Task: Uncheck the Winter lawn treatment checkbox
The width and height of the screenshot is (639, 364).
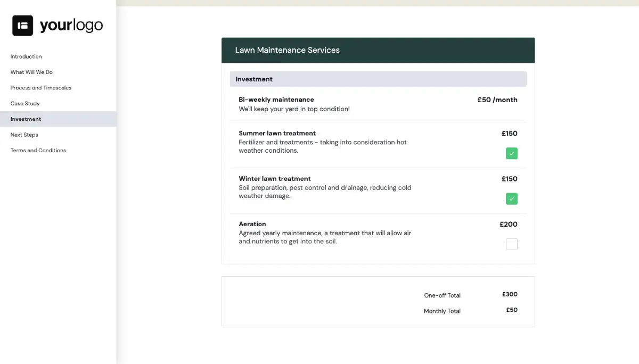Action: coord(511,198)
